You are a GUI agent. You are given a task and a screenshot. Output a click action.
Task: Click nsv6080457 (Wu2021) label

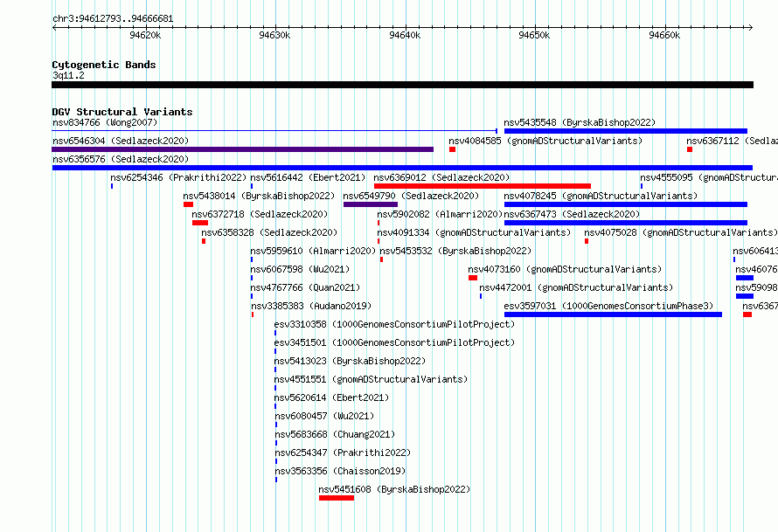pyautogui.click(x=324, y=416)
